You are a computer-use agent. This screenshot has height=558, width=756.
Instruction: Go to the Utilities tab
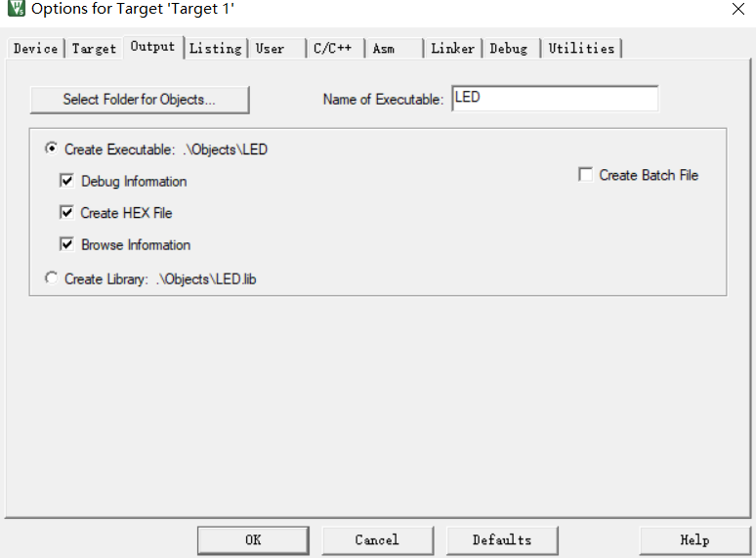[x=581, y=48]
